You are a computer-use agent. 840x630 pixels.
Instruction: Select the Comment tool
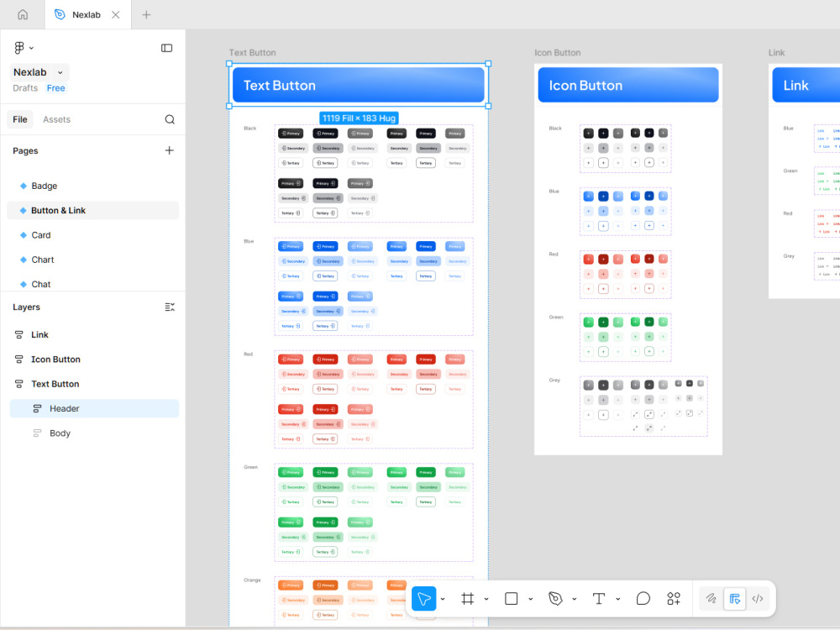click(x=643, y=598)
